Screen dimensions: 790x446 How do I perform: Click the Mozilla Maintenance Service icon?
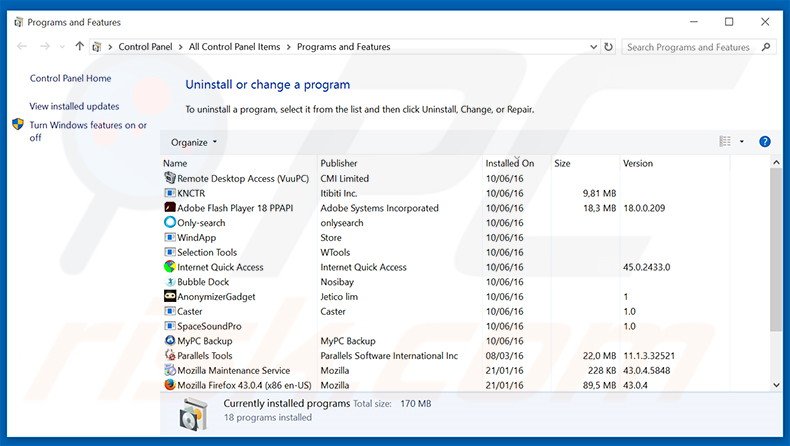coord(170,370)
